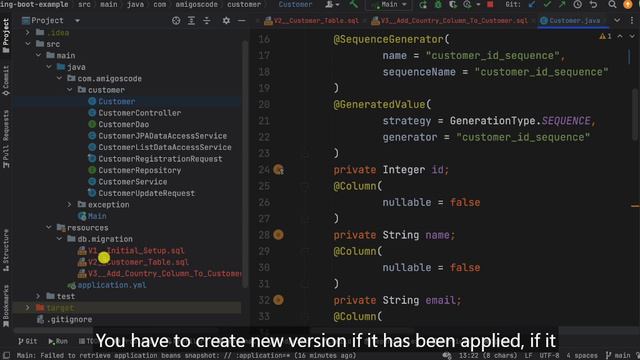Screen dimensions: 640x360
Task: Collapse all in the Project panel
Action: click(x=207, y=20)
